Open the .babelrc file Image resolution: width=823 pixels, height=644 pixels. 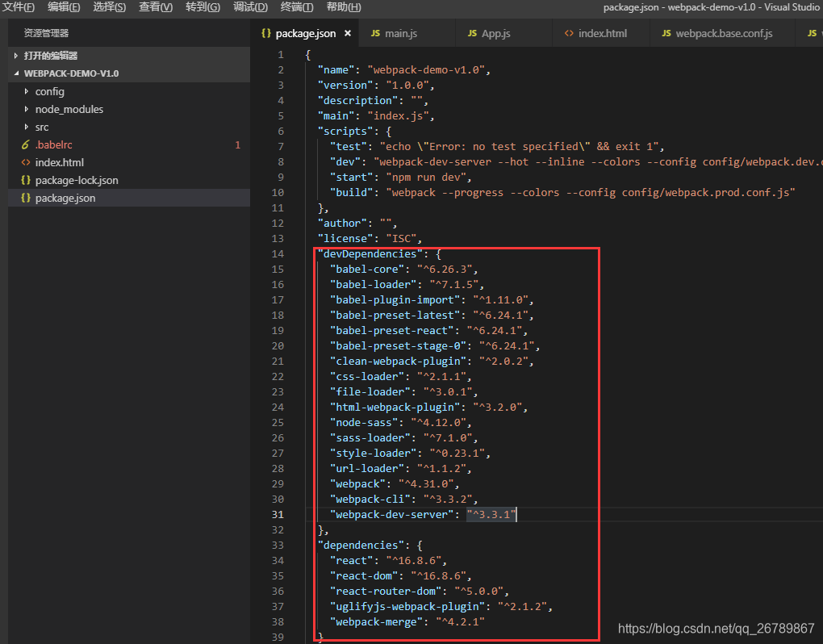[x=129, y=145]
